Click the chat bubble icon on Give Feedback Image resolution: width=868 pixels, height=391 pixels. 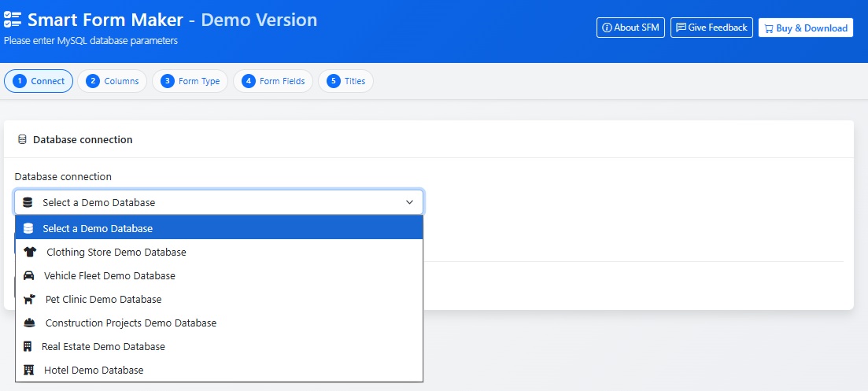tap(681, 28)
